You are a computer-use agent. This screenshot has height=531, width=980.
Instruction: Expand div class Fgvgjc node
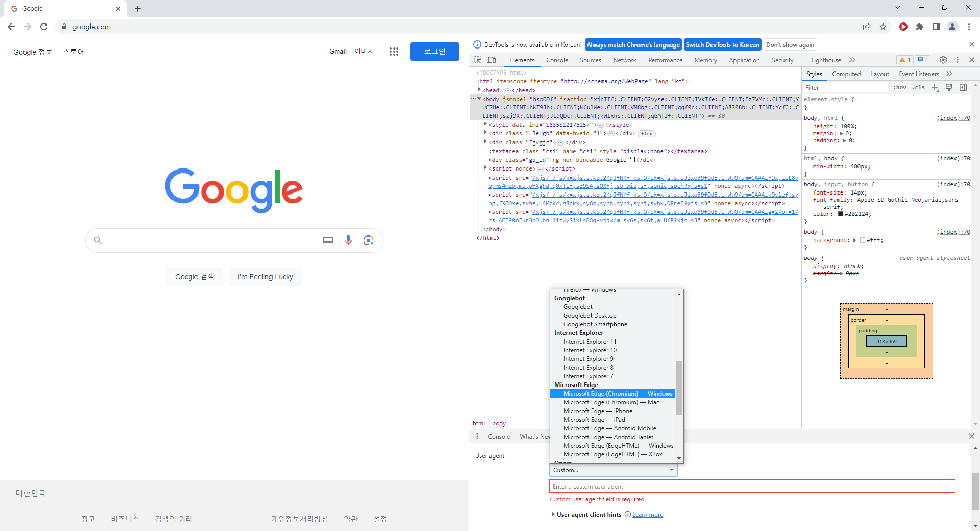click(485, 142)
